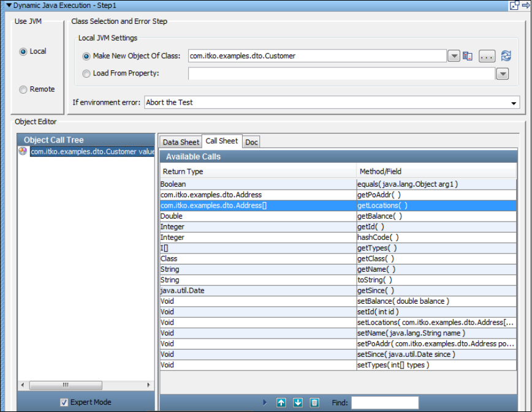Screen dimensions: 532x412
Task: Select the Remote JVM radio button
Action: tap(23, 89)
